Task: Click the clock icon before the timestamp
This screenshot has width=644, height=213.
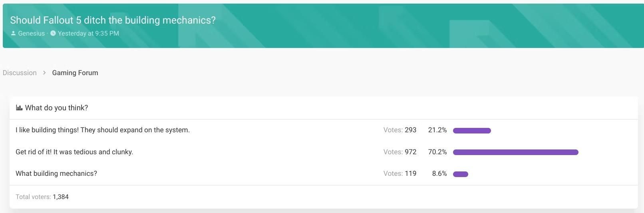Action: point(53,33)
